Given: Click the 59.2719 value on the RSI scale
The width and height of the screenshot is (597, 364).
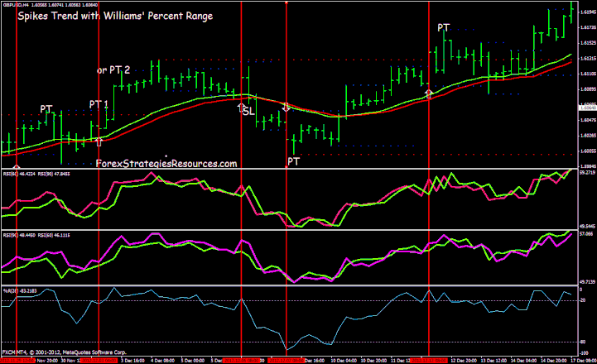Looking at the screenshot, I should [587, 172].
